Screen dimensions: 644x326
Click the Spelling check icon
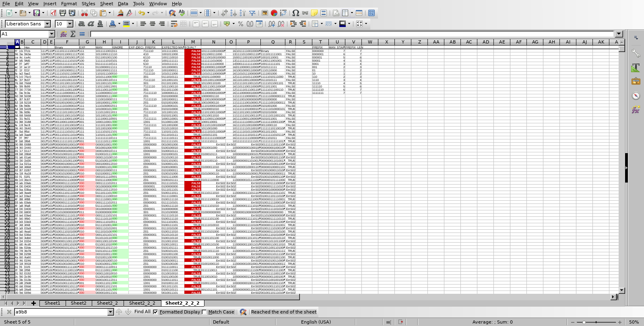[182, 13]
